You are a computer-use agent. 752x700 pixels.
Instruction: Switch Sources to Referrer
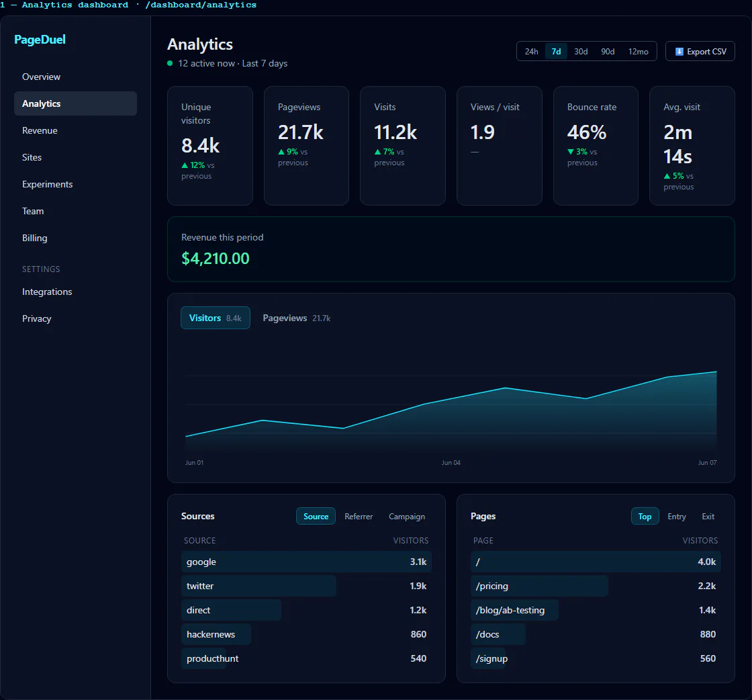[x=359, y=516]
